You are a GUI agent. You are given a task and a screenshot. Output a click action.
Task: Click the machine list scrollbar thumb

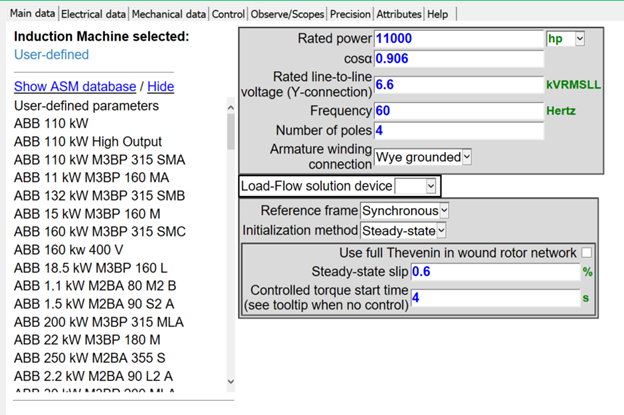click(231, 132)
